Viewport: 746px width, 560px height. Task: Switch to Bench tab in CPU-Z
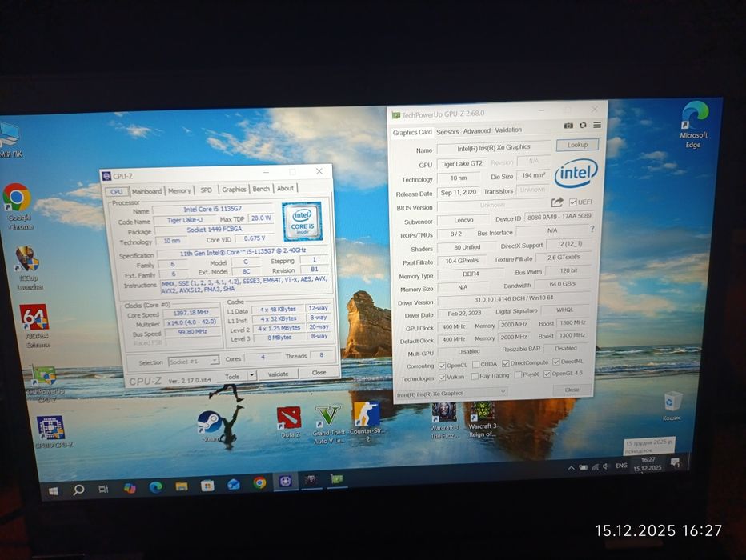pos(261,189)
